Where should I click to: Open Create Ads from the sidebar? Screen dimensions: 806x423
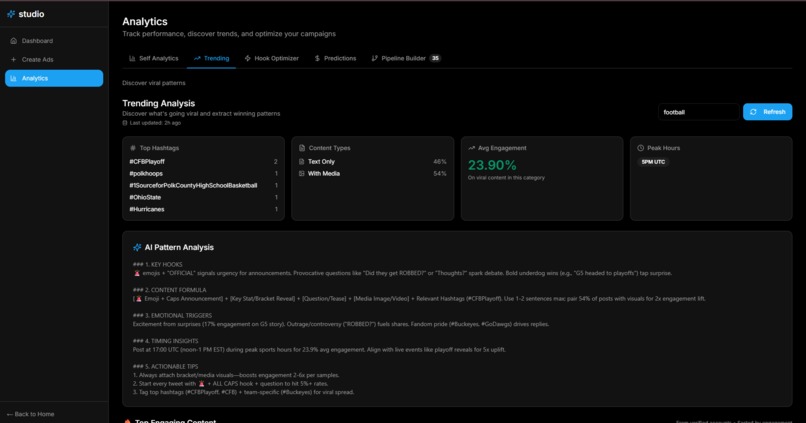coord(54,60)
